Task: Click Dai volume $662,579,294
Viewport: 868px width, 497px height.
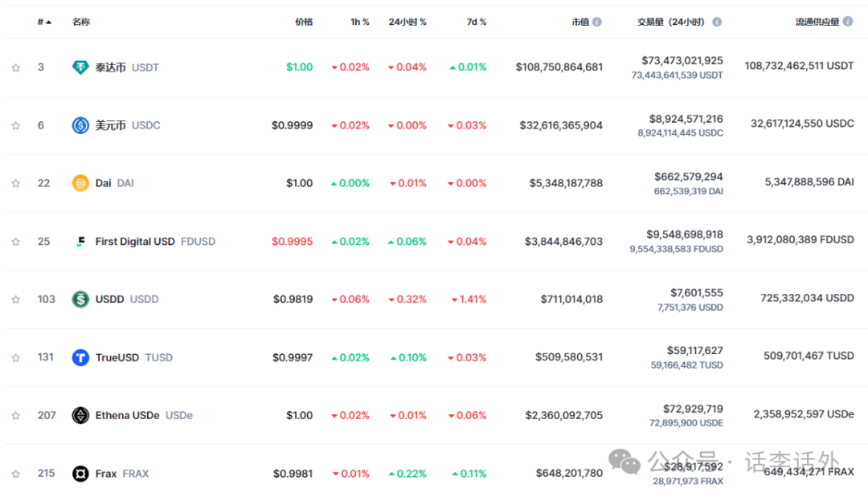Action: click(689, 177)
